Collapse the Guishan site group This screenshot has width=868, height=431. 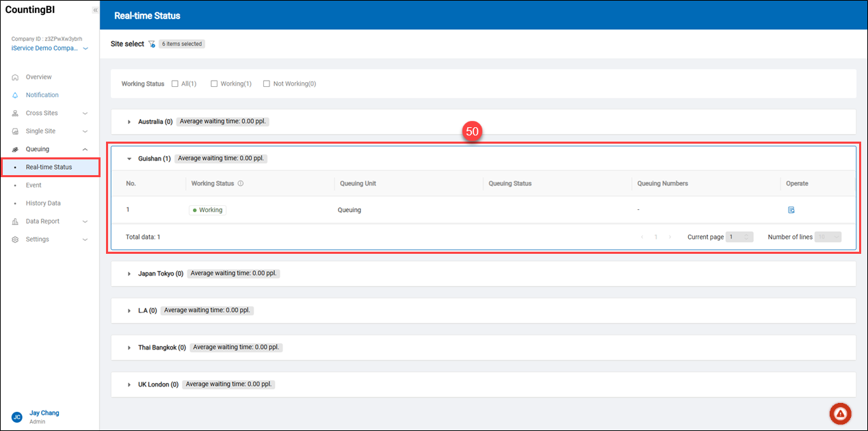click(x=129, y=159)
